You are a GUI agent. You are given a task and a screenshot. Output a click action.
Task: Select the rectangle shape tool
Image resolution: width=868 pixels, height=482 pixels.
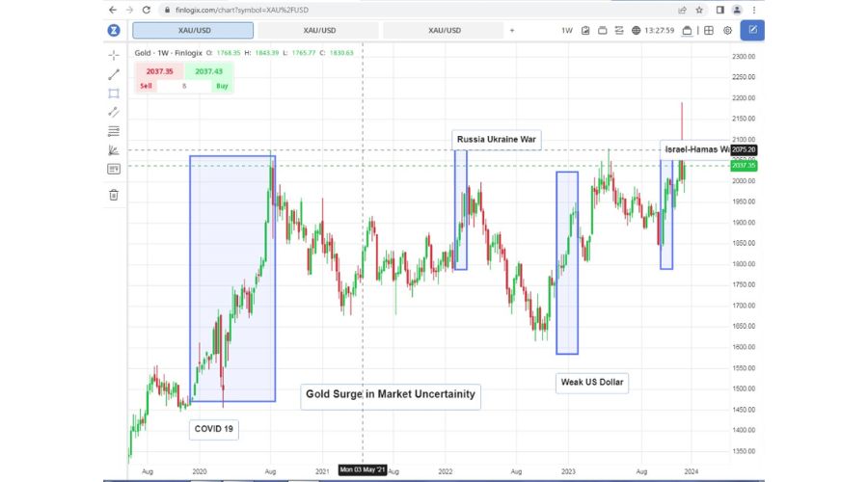click(x=113, y=93)
